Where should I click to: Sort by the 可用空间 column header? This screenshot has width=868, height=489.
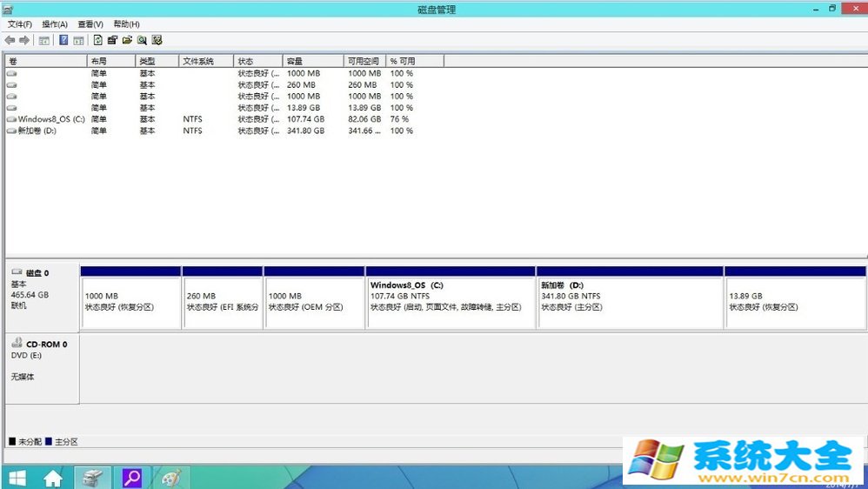(364, 61)
